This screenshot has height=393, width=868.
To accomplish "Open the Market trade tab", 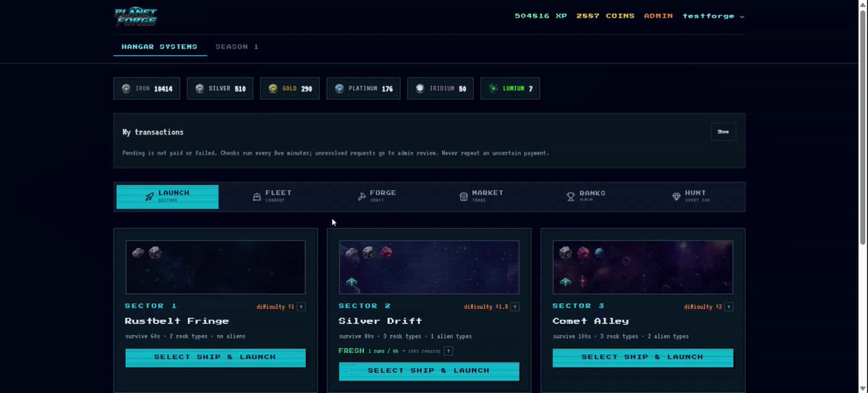I will coord(481,196).
